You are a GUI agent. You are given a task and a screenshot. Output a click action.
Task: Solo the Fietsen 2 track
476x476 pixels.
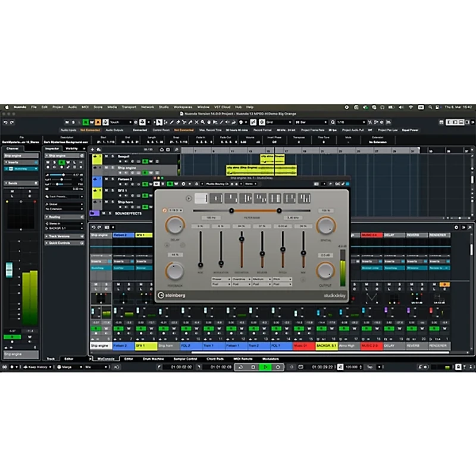pyautogui.click(x=111, y=178)
